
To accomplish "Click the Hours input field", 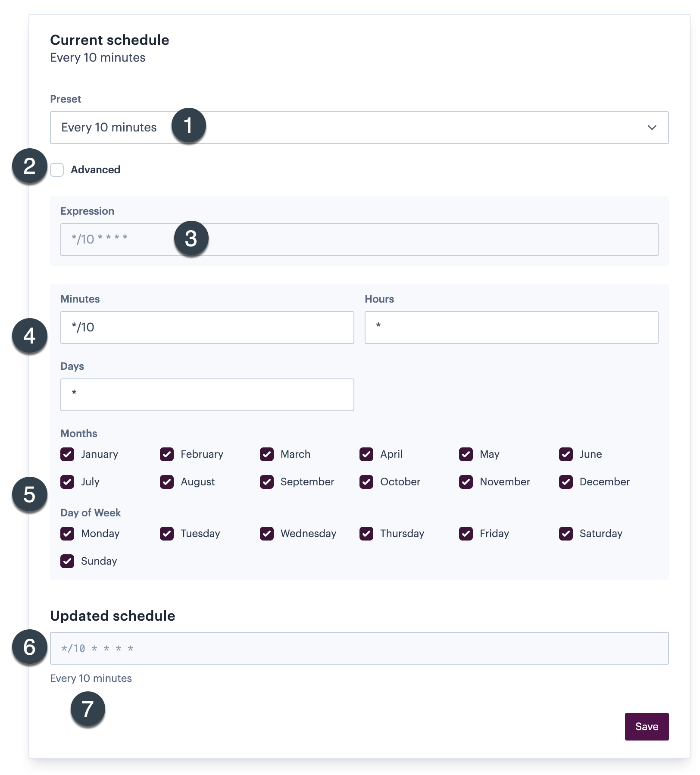I will 511,328.
